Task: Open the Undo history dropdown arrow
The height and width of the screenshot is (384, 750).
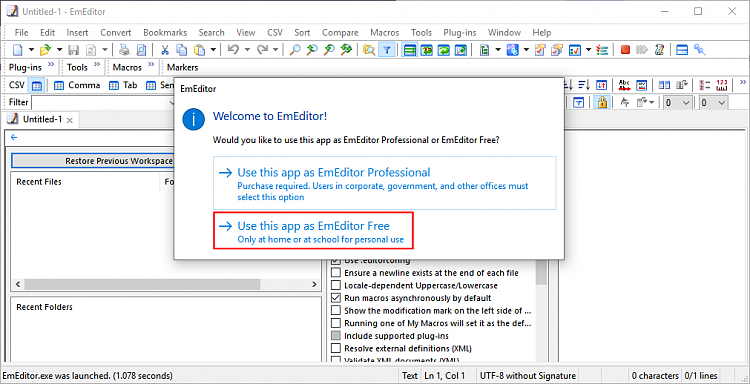Action: [x=247, y=50]
